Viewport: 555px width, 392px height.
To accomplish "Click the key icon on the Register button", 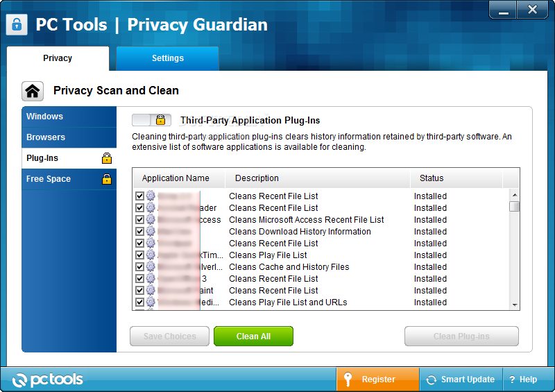I will coord(348,380).
